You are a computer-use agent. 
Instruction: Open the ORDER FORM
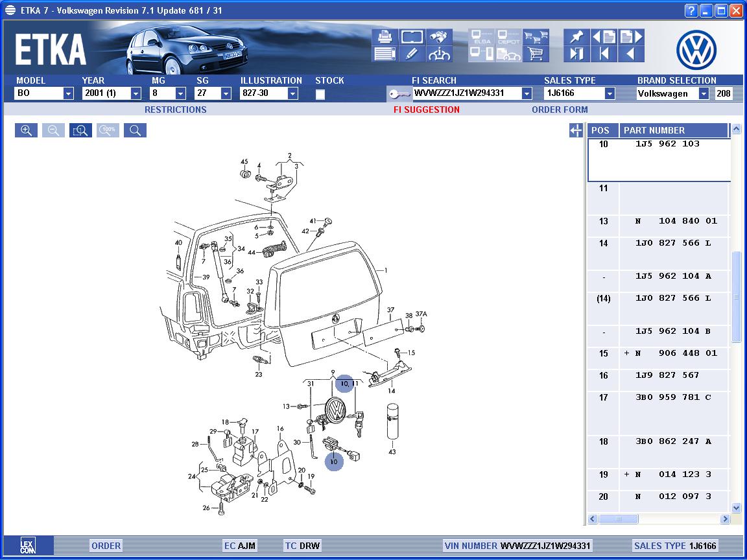560,110
